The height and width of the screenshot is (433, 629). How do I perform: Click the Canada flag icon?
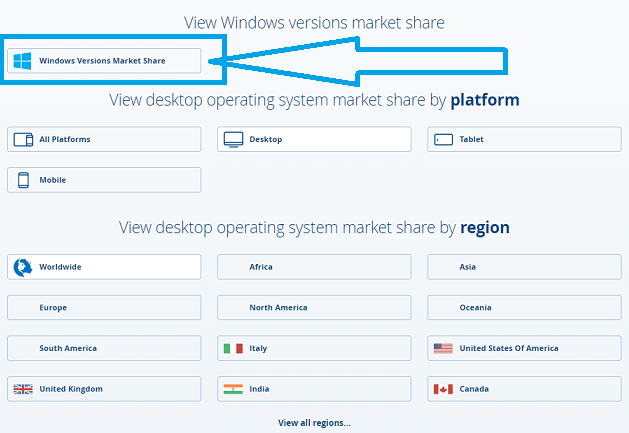click(x=443, y=389)
